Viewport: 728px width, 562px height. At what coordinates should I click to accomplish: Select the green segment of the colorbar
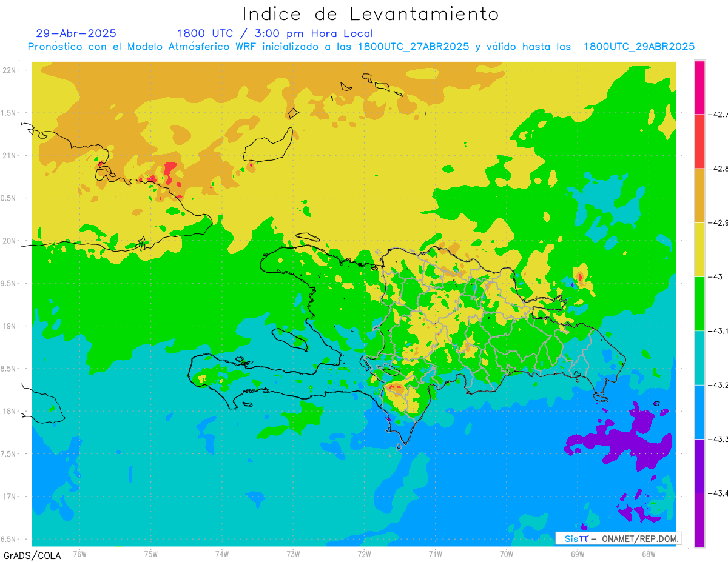click(x=699, y=303)
